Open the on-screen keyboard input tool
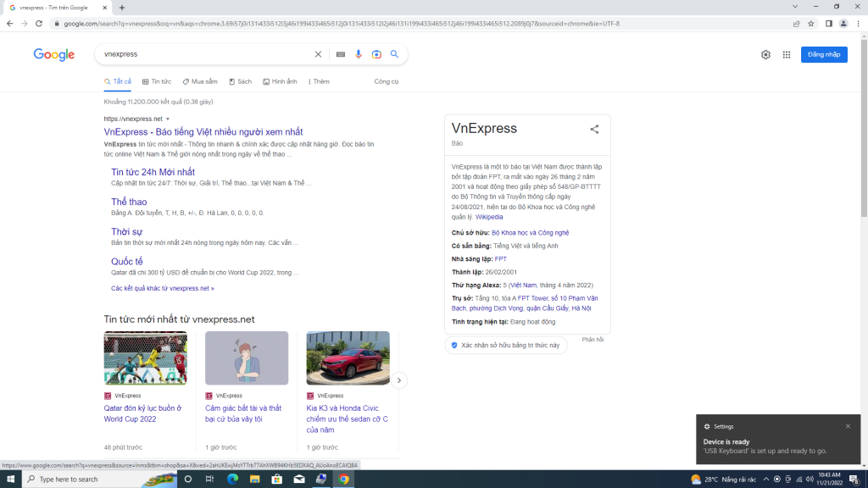Viewport: 868px width, 488px height. [341, 54]
